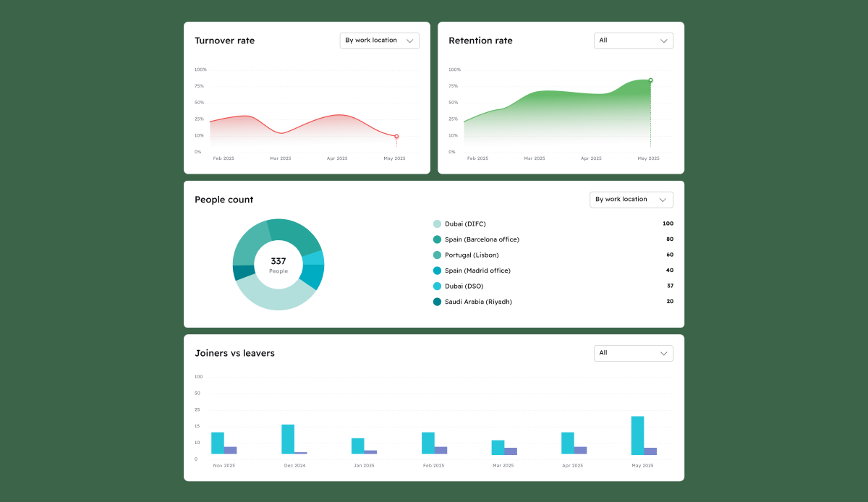This screenshot has width=868, height=502.
Task: Click the Nov 2025 joiners cyan bar
Action: pyautogui.click(x=218, y=443)
